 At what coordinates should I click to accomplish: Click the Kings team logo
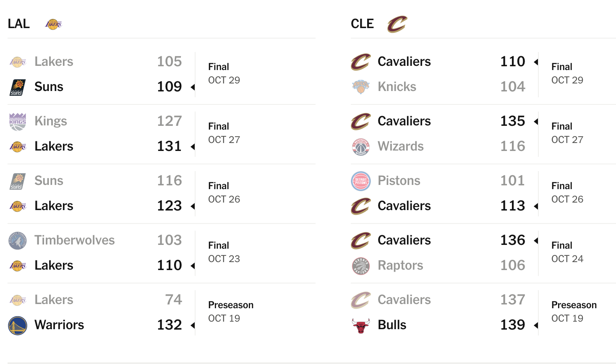(18, 122)
